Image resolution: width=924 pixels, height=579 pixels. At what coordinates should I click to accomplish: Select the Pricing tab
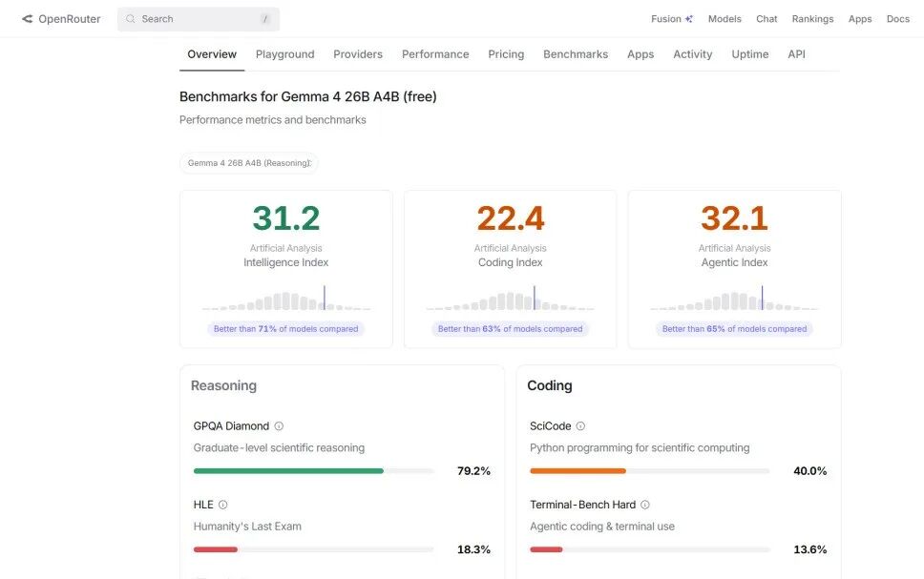click(x=506, y=54)
